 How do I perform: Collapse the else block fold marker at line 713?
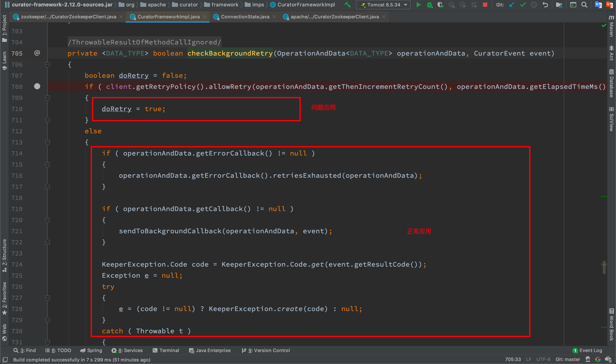(48, 142)
